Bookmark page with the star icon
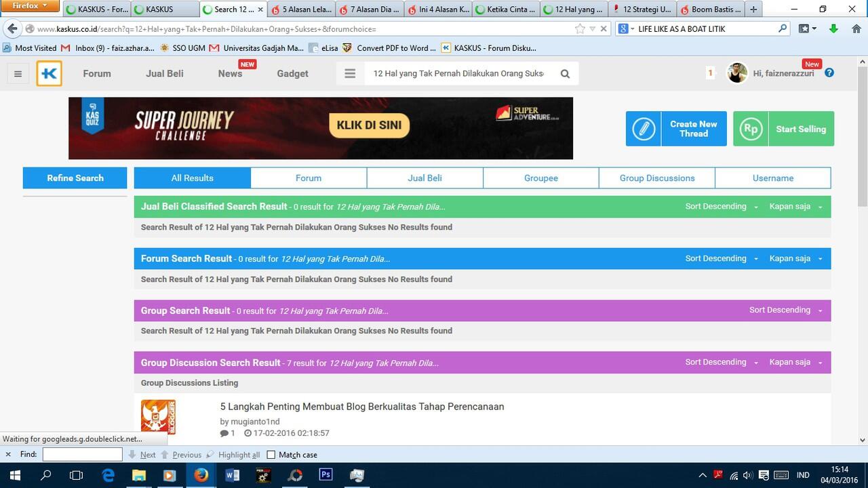 580,28
